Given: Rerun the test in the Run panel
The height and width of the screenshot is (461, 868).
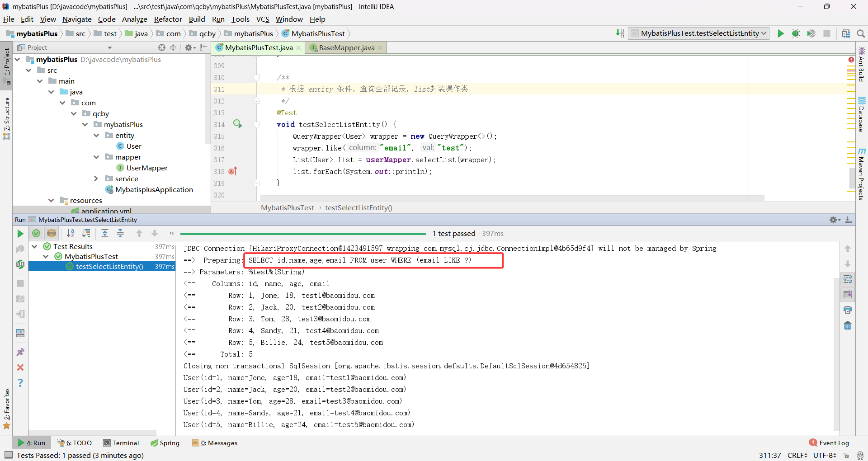Looking at the screenshot, I should (x=20, y=234).
